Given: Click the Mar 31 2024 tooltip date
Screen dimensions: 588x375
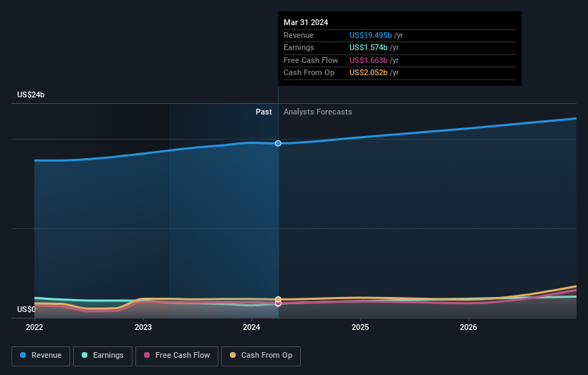Looking at the screenshot, I should (306, 22).
